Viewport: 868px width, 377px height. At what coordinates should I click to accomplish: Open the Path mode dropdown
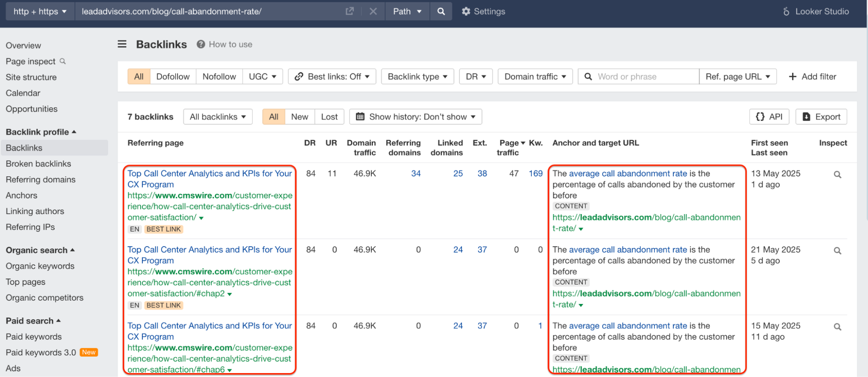pos(407,11)
